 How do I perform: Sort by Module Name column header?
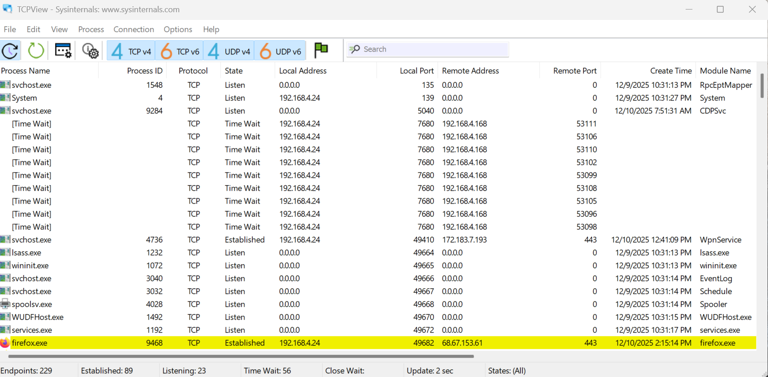(x=726, y=71)
